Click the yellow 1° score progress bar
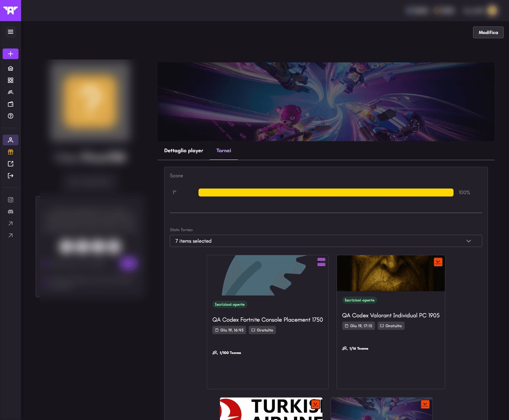The height and width of the screenshot is (420, 509). [x=326, y=192]
